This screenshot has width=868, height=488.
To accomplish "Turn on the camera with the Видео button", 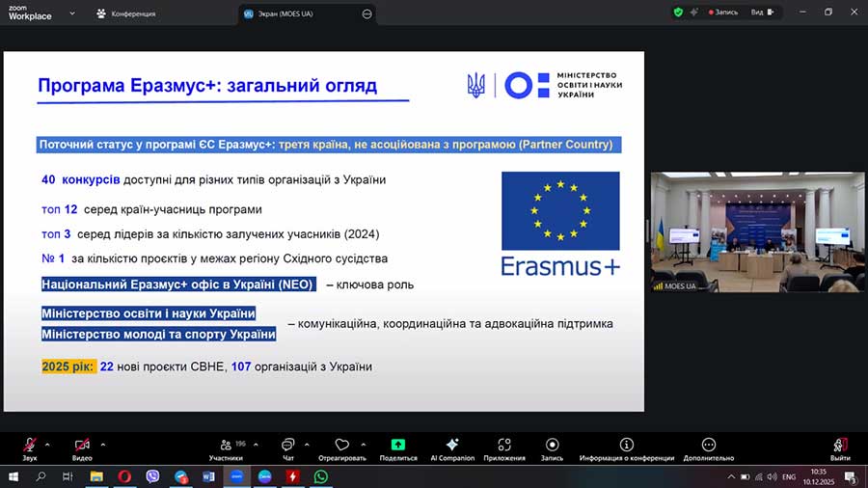I will point(82,448).
